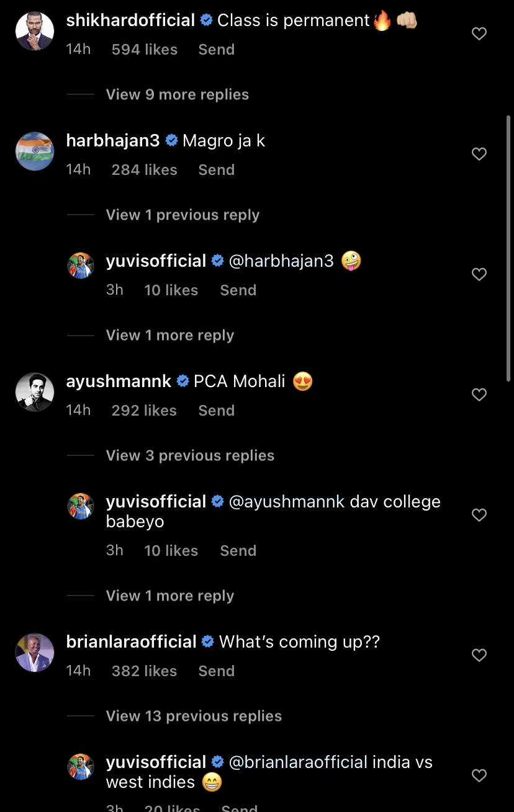Like harbhajan3's "Magro ja k" comment
This screenshot has height=812, width=514.
pos(479,154)
